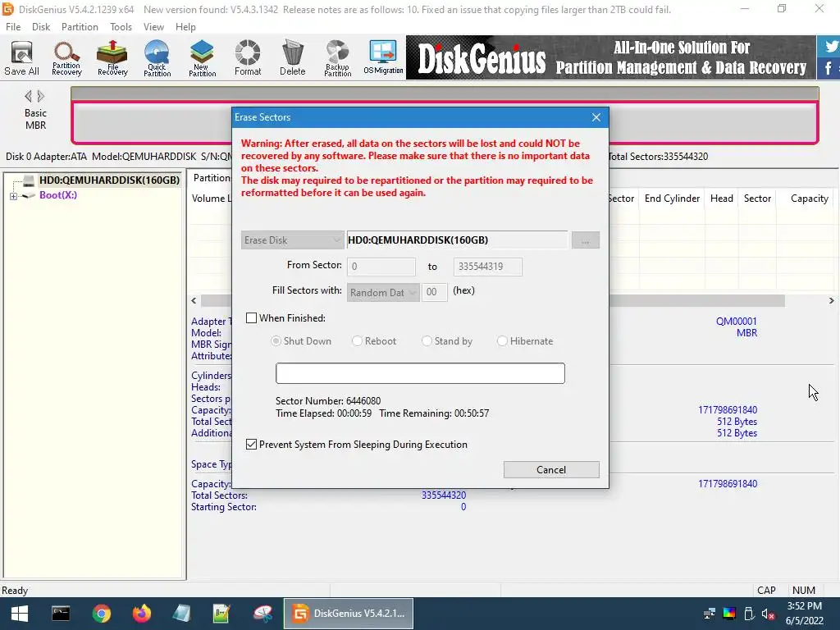This screenshot has width=840, height=630.
Task: Start OS Migration tool
Action: (x=383, y=58)
